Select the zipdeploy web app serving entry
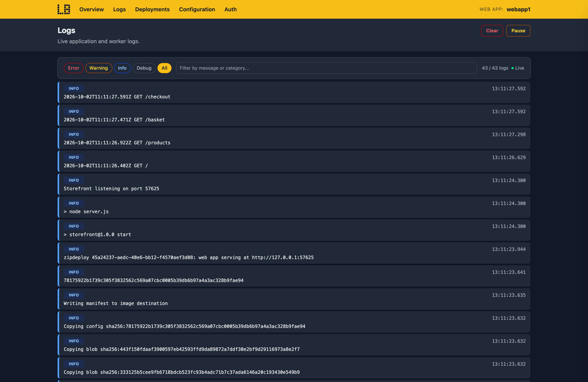Viewport: 588px width, 382px height. 294,253
